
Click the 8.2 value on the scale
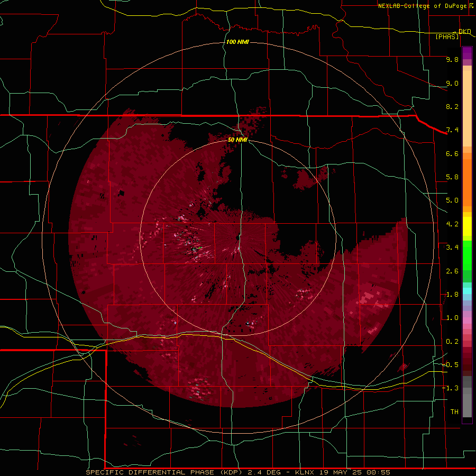(x=452, y=106)
